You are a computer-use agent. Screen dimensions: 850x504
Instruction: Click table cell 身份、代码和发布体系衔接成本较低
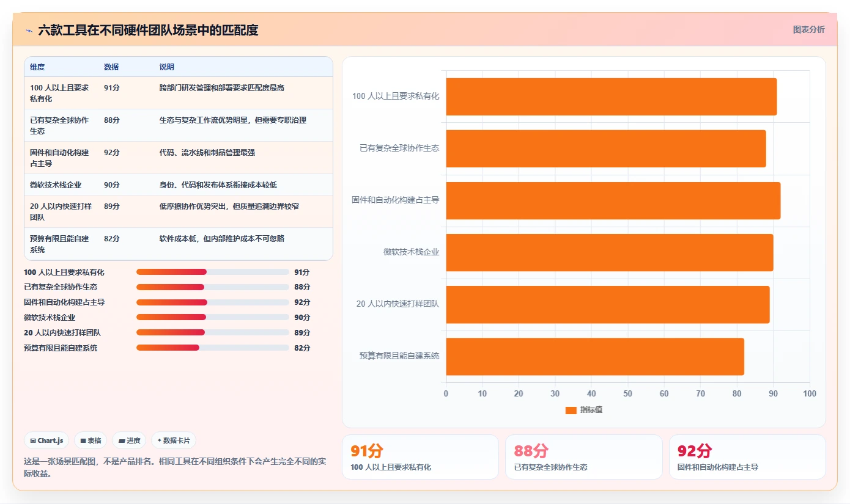[x=218, y=185]
